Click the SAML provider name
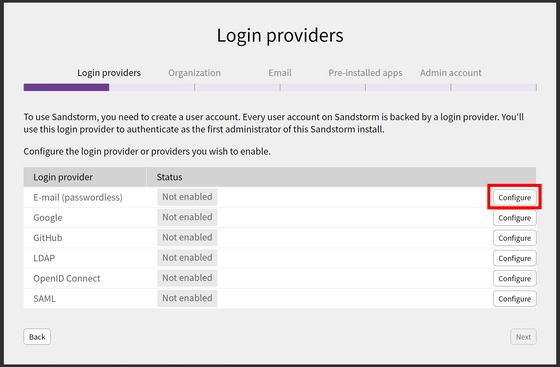This screenshot has height=367, width=560. (x=44, y=298)
